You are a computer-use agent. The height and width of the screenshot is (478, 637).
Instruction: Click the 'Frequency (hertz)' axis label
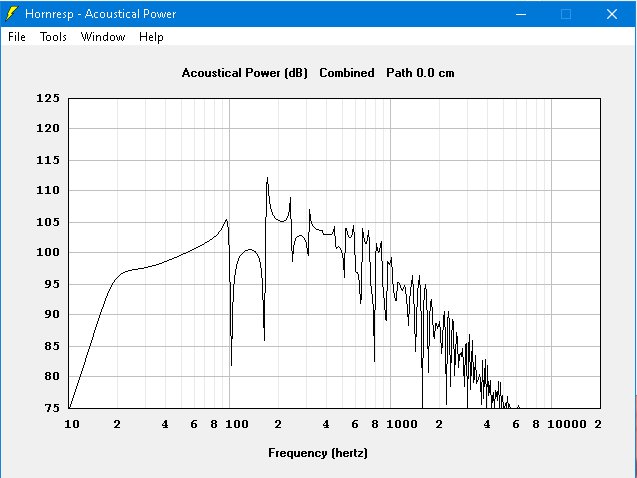click(318, 453)
